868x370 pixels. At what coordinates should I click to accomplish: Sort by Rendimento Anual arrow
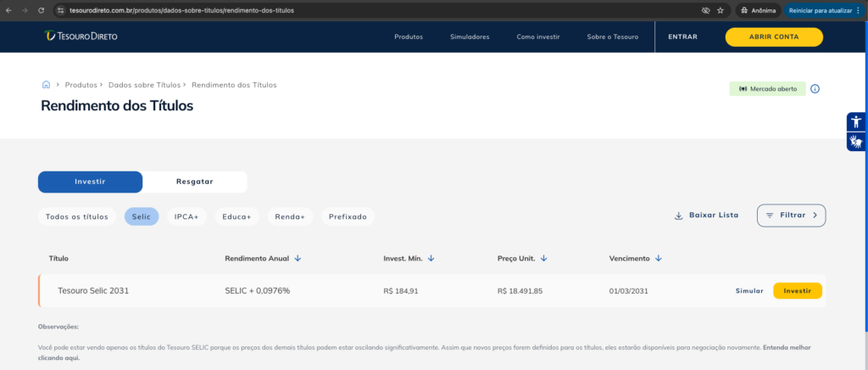coord(298,258)
